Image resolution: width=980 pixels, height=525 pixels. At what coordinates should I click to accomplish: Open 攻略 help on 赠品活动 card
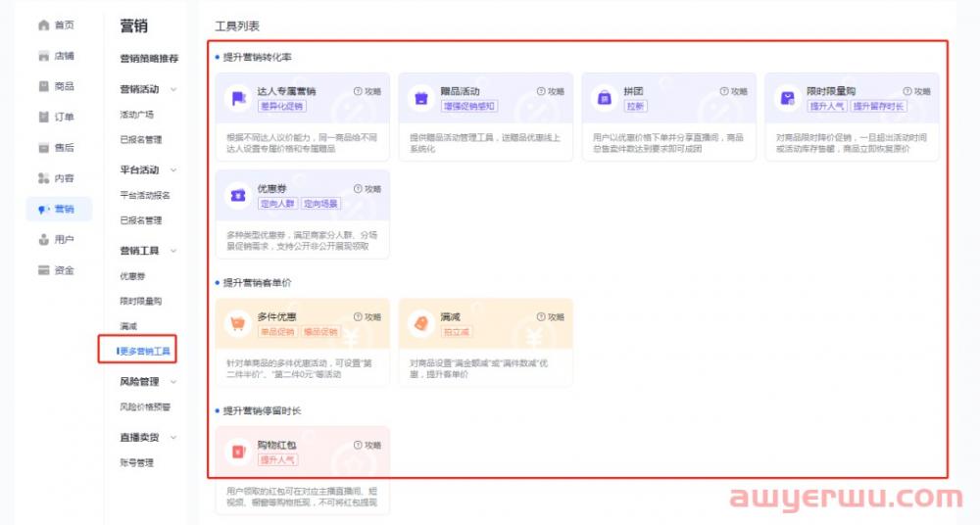(551, 91)
